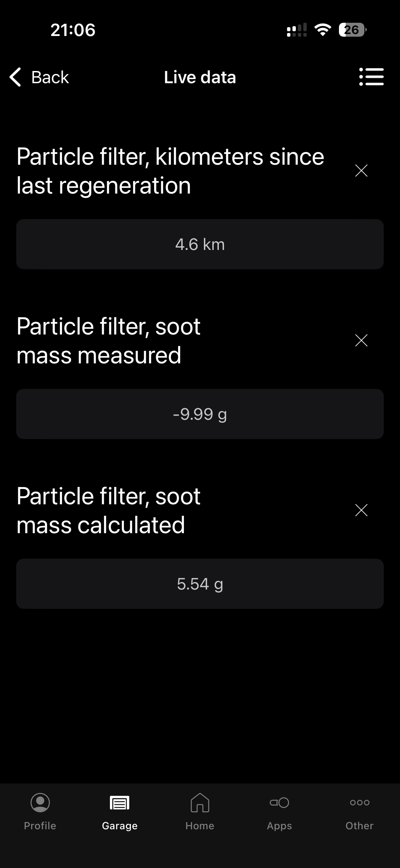400x868 pixels.
Task: Select the -9.99 g value field
Action: tap(200, 414)
